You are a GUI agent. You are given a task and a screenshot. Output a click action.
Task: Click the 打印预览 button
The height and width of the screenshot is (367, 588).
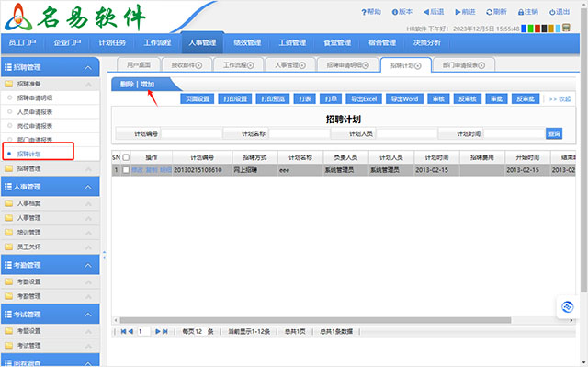point(273,99)
